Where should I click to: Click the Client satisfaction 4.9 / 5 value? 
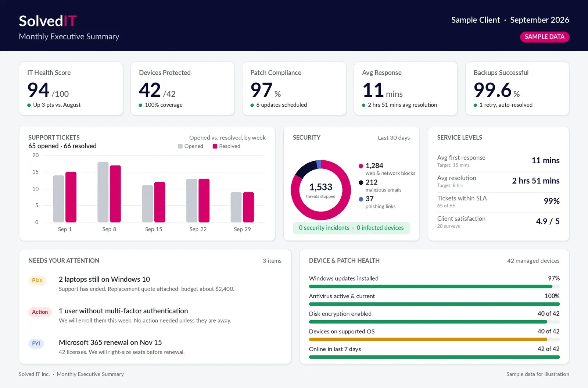click(x=548, y=221)
